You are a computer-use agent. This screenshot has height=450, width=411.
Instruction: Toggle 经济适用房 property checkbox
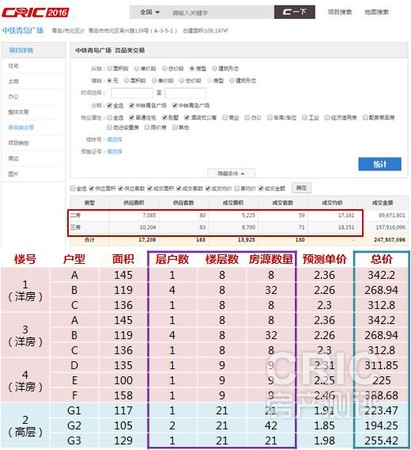coord(327,117)
